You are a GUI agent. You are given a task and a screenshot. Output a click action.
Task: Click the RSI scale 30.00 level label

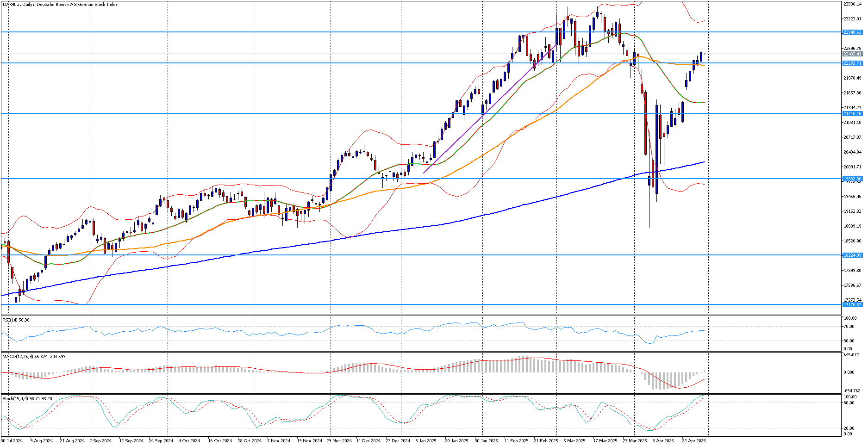[849, 341]
